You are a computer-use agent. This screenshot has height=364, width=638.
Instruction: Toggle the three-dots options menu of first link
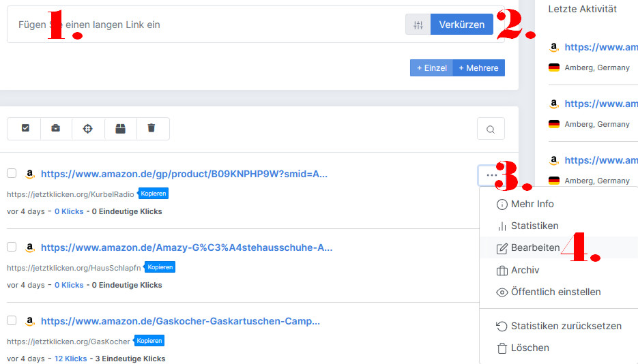pos(491,175)
